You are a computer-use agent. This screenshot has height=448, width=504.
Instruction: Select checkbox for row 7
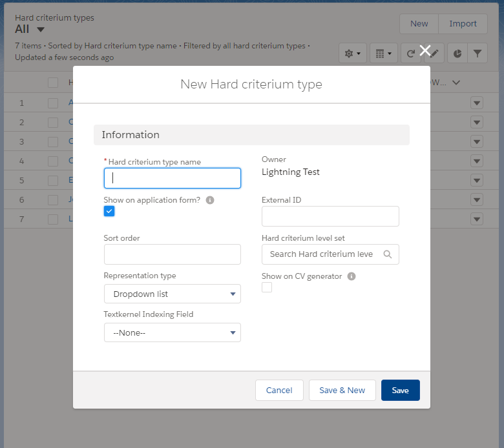click(x=53, y=219)
